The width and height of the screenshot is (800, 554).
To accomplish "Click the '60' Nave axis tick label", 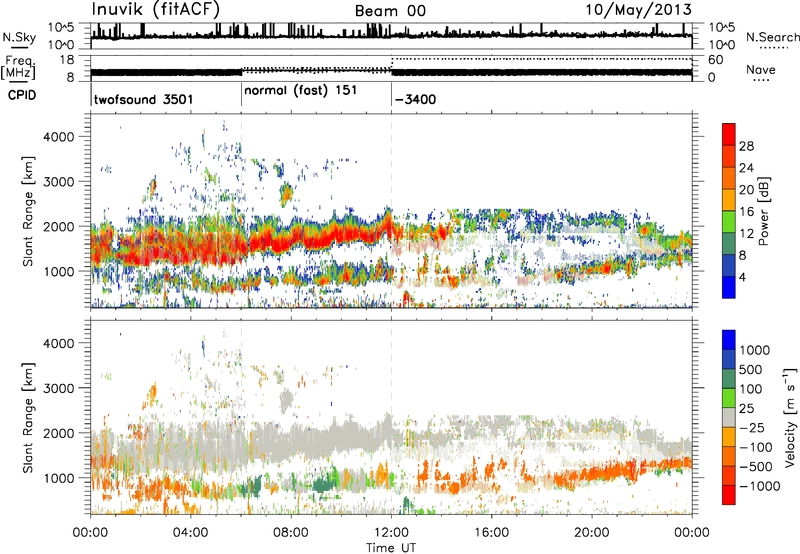I will pos(716,60).
